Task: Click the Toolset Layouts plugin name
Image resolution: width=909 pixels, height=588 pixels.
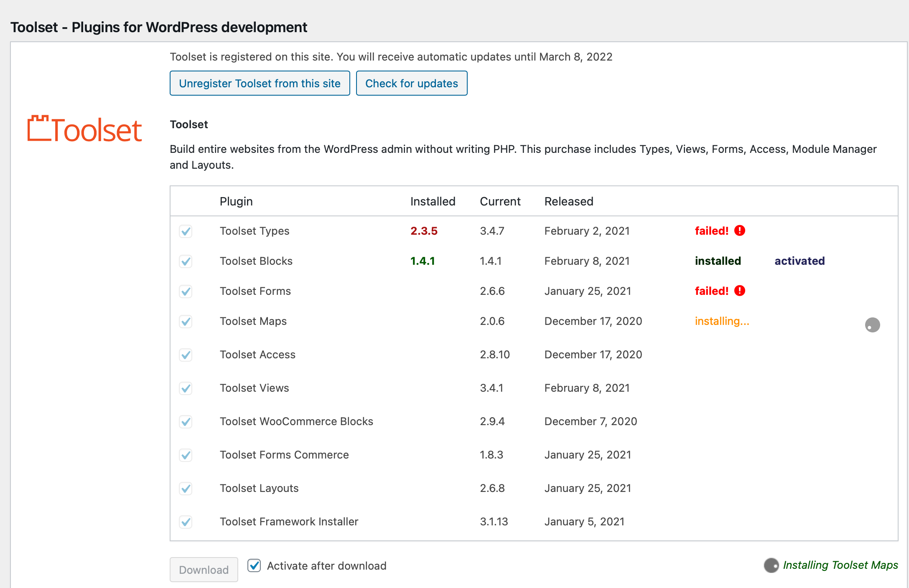Action: (259, 488)
